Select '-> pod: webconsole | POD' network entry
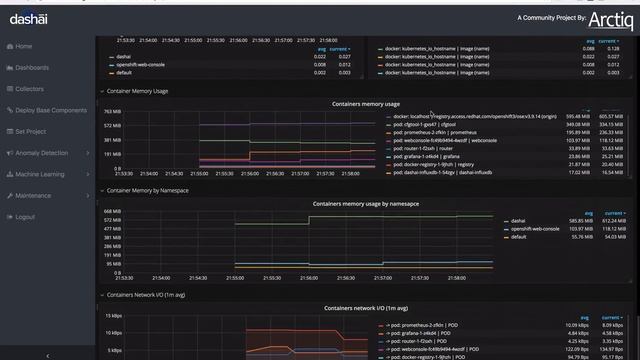The height and width of the screenshot is (360, 640). 432,349
